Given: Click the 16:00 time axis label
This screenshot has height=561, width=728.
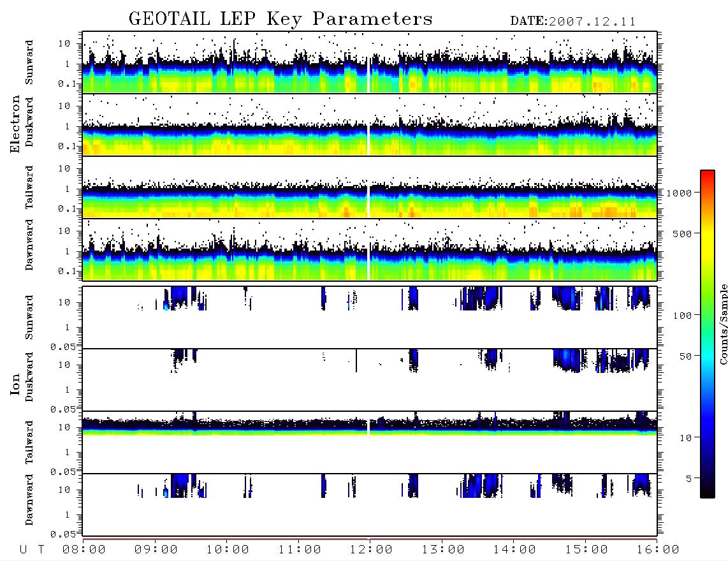Looking at the screenshot, I should click(x=657, y=550).
